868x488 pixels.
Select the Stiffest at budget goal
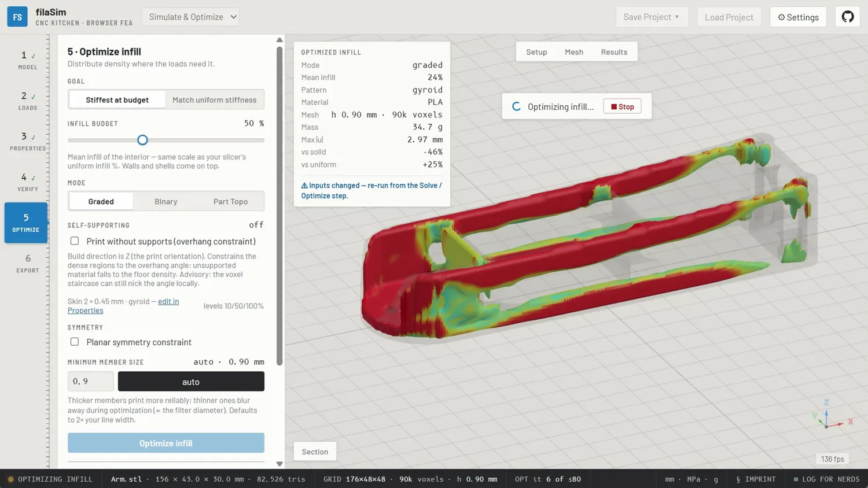click(117, 99)
